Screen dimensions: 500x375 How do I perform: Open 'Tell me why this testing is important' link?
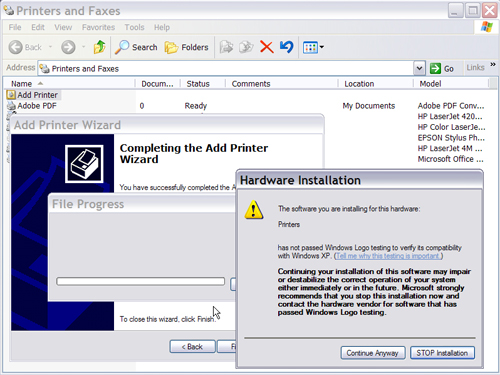[x=388, y=256]
